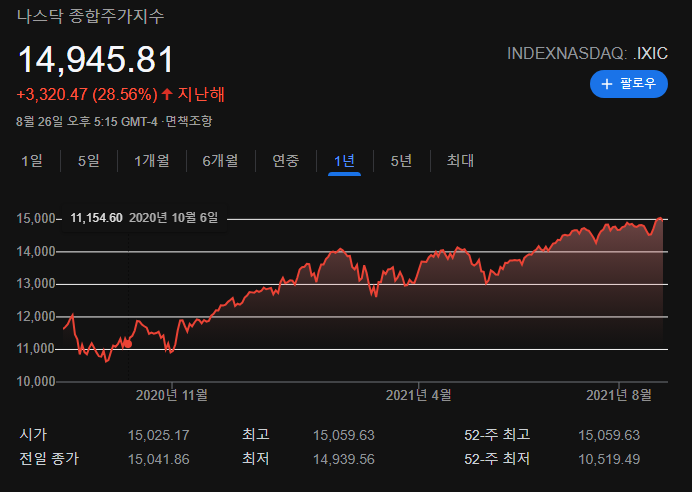This screenshot has height=492, width=692.
Task: Click the current index value 14,945.81
Action: pos(96,59)
